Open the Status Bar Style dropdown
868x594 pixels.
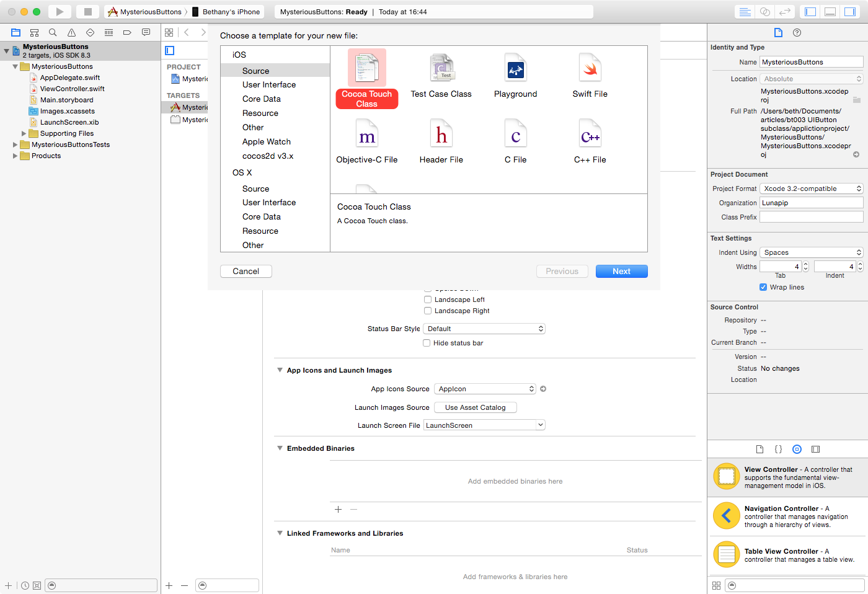(485, 329)
